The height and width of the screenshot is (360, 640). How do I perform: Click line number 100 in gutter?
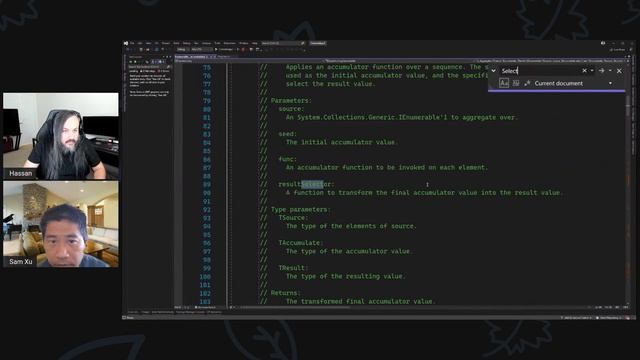[205, 276]
